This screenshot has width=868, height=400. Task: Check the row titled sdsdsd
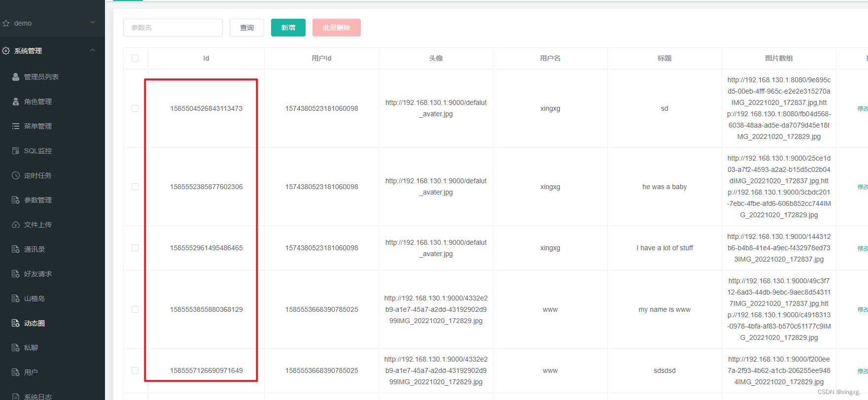[135, 370]
